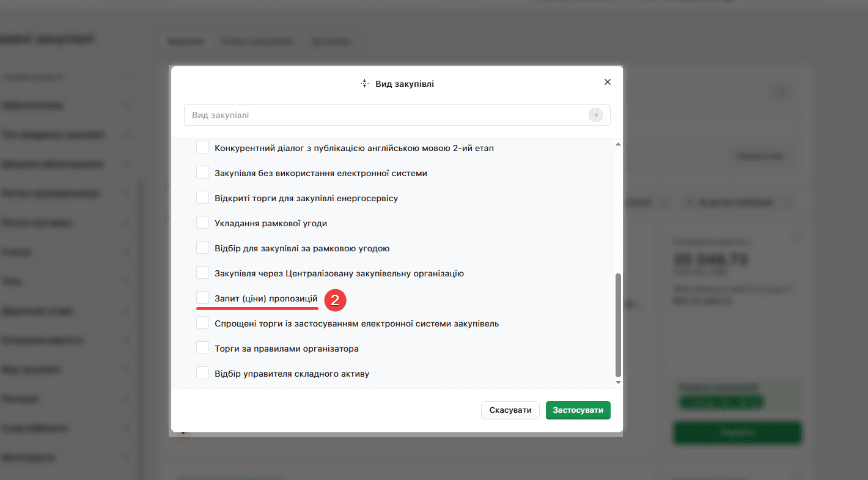The image size is (868, 480).
Task: Click the procurement type list scrollbar thumb
Action: click(618, 325)
